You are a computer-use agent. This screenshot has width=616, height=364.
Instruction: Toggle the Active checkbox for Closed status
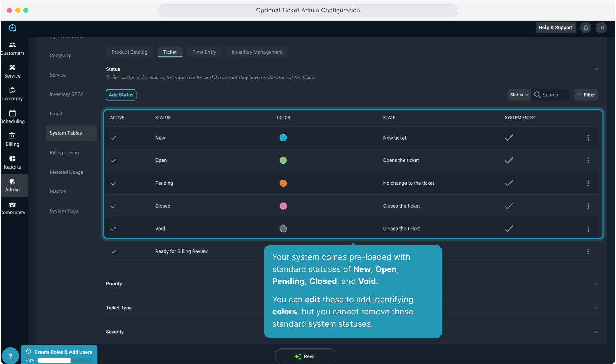pyautogui.click(x=114, y=206)
